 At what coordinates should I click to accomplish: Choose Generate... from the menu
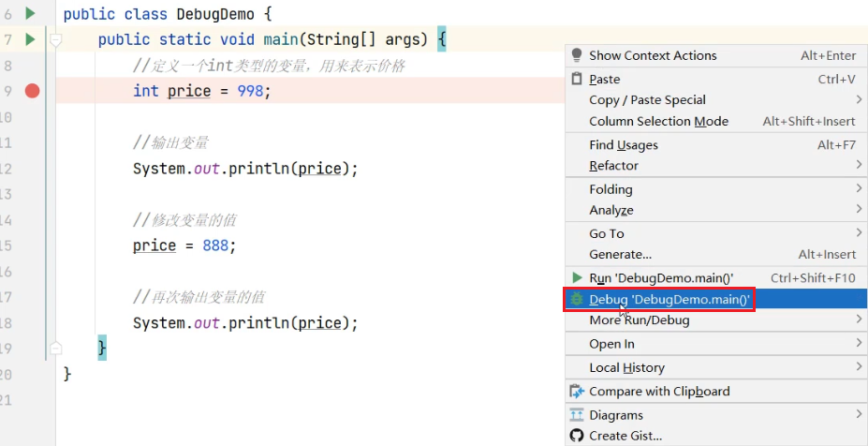tap(715, 254)
